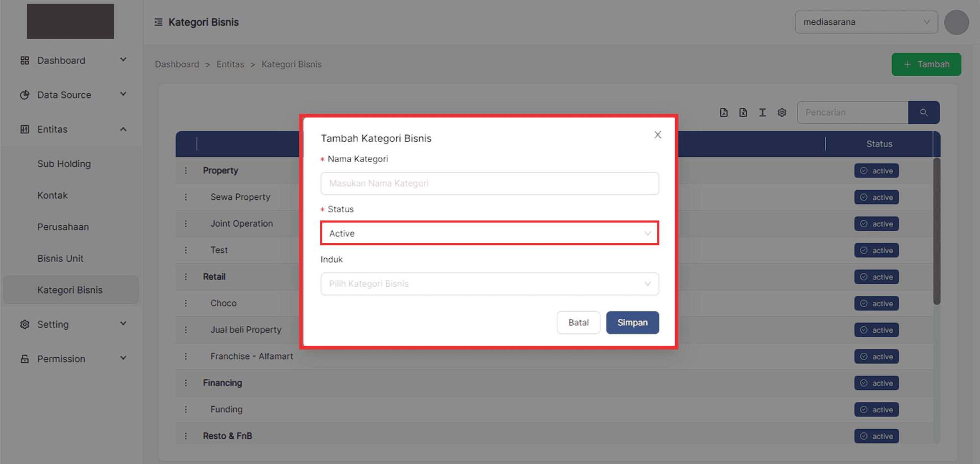Click the search magnifier button

tap(924, 113)
